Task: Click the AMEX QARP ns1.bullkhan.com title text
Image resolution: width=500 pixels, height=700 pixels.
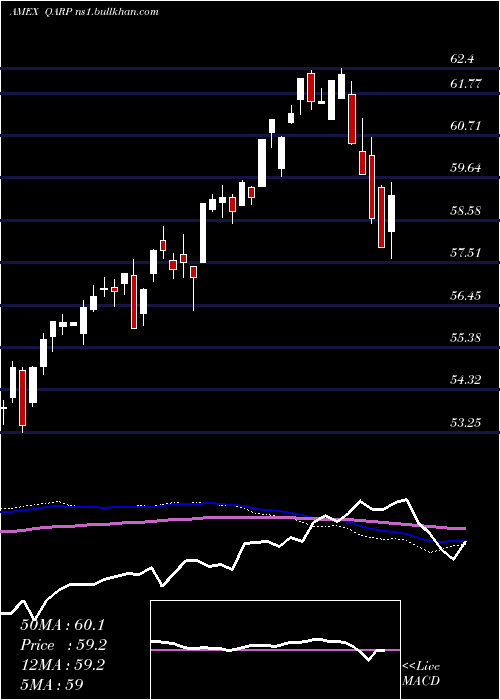Action: (84, 12)
